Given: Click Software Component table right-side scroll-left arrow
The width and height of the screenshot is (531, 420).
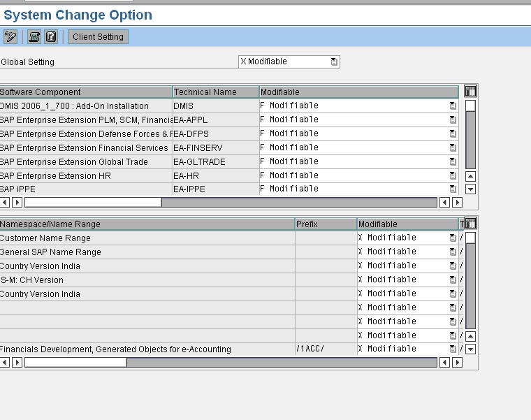Looking at the screenshot, I should coord(444,203).
